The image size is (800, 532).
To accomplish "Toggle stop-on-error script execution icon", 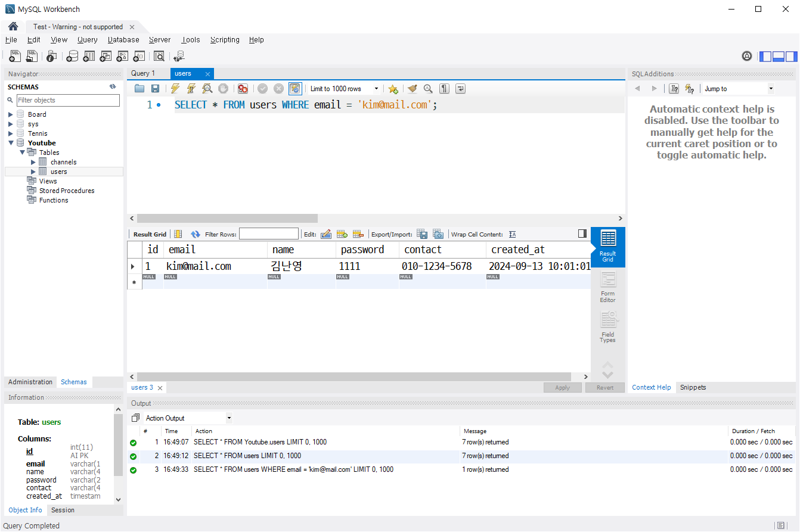I will (x=243, y=89).
